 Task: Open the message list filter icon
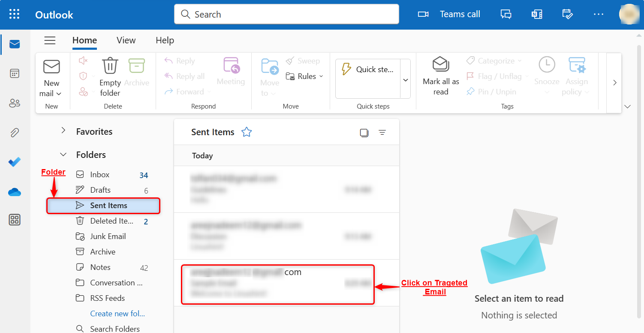click(x=382, y=133)
